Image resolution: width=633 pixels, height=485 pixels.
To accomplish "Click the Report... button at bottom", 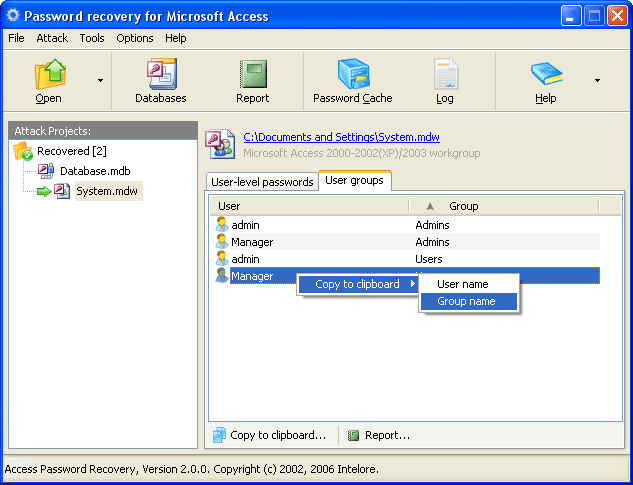I will (379, 435).
